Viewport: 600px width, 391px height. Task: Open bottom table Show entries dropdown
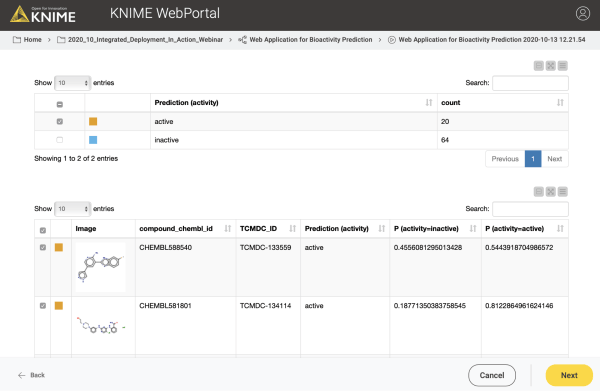click(73, 209)
